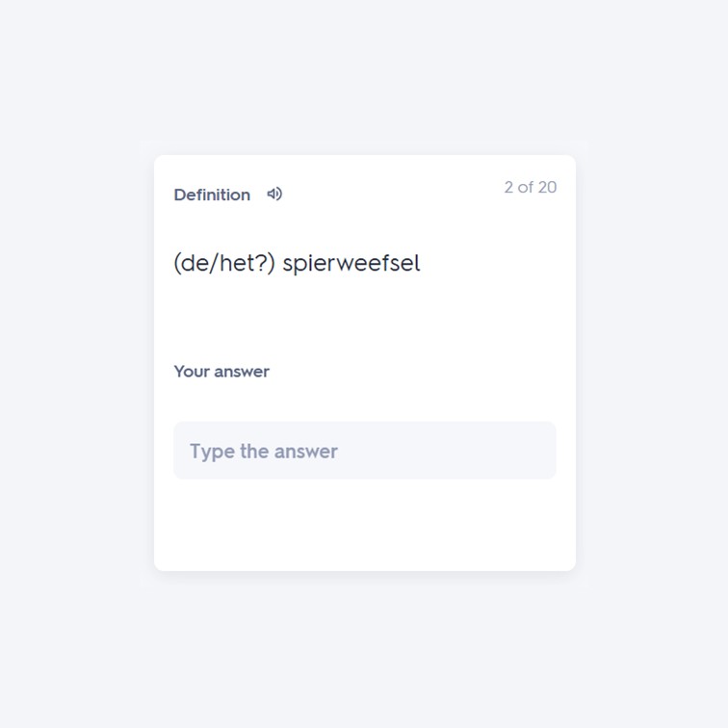The image size is (728, 728).
Task: Select the question counter at the card's top right
Action: (531, 187)
